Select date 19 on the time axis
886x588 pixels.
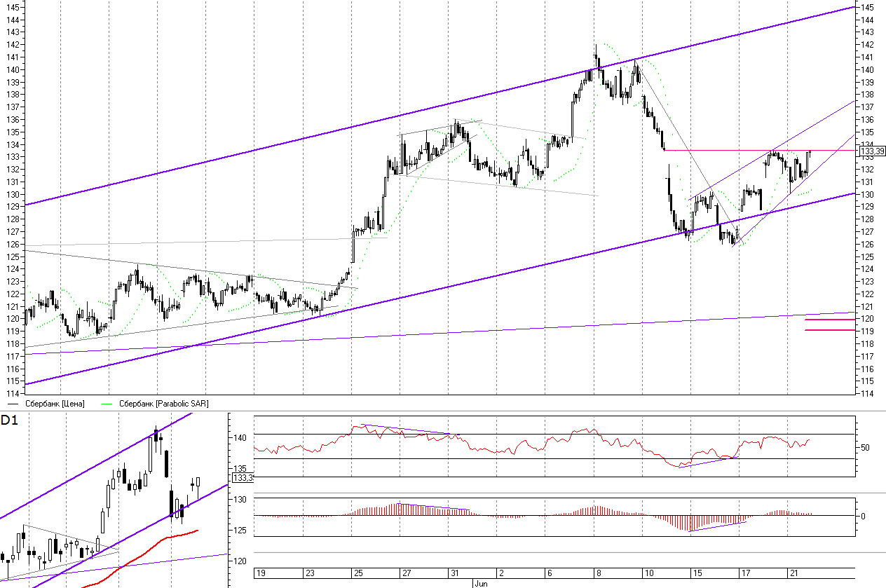tap(261, 573)
